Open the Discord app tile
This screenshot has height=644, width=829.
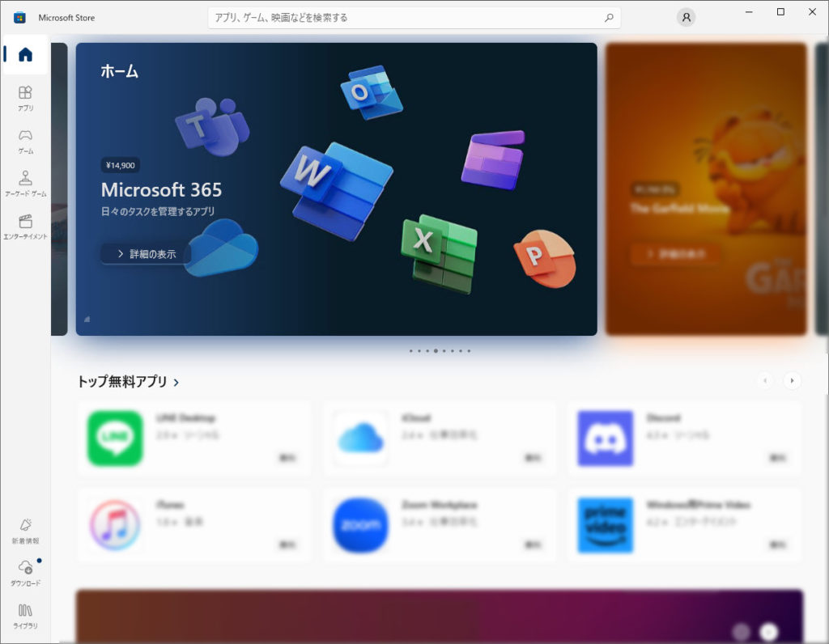click(684, 439)
